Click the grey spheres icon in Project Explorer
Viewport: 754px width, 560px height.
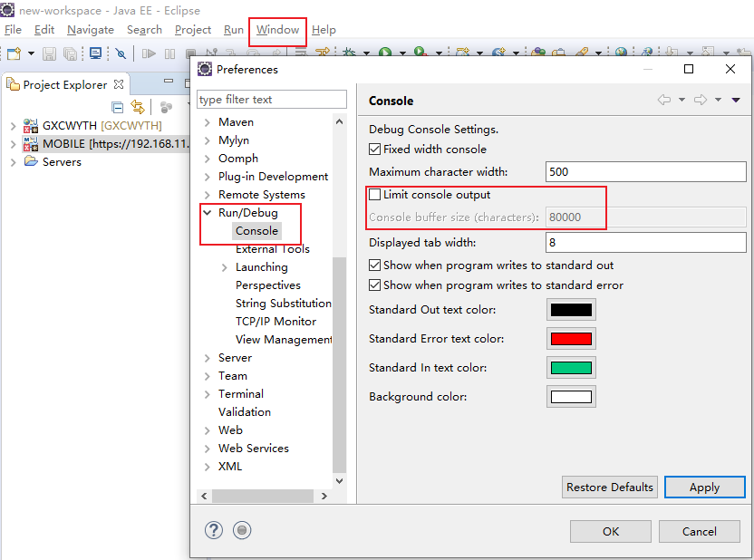pyautogui.click(x=166, y=107)
